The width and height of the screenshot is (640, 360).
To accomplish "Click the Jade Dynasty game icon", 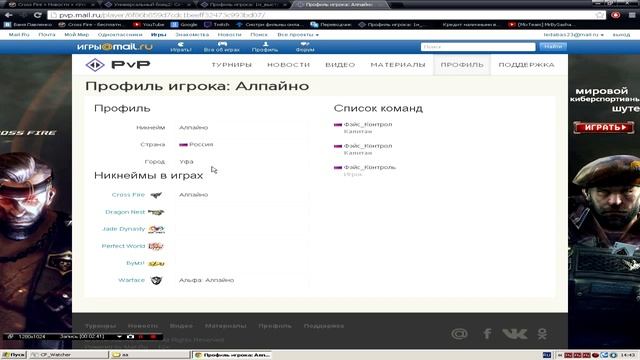I will pyautogui.click(x=156, y=229).
